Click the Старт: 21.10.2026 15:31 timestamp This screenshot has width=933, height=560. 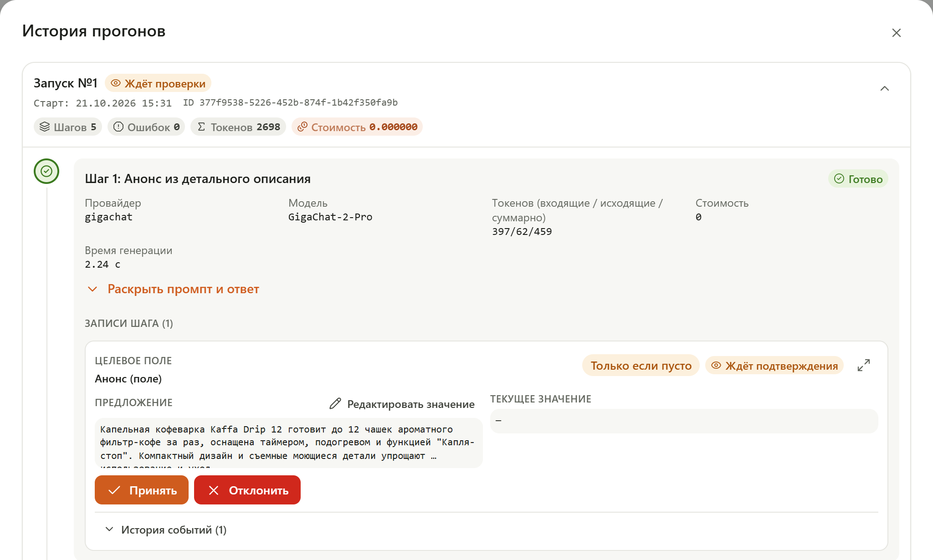coord(103,103)
